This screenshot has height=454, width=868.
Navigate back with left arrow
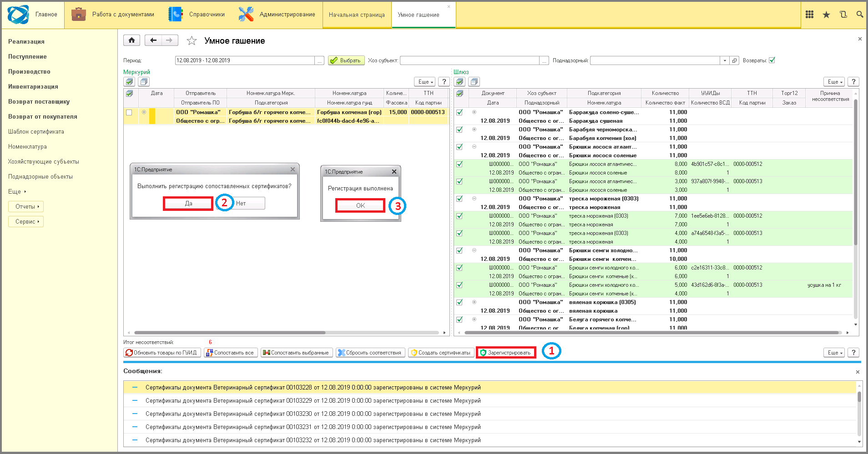click(x=153, y=40)
